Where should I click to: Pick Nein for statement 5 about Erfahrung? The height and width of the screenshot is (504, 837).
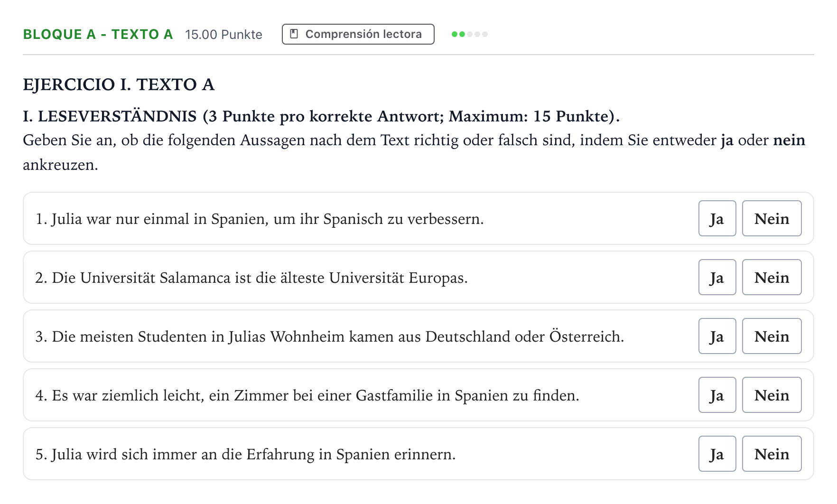pyautogui.click(x=772, y=454)
